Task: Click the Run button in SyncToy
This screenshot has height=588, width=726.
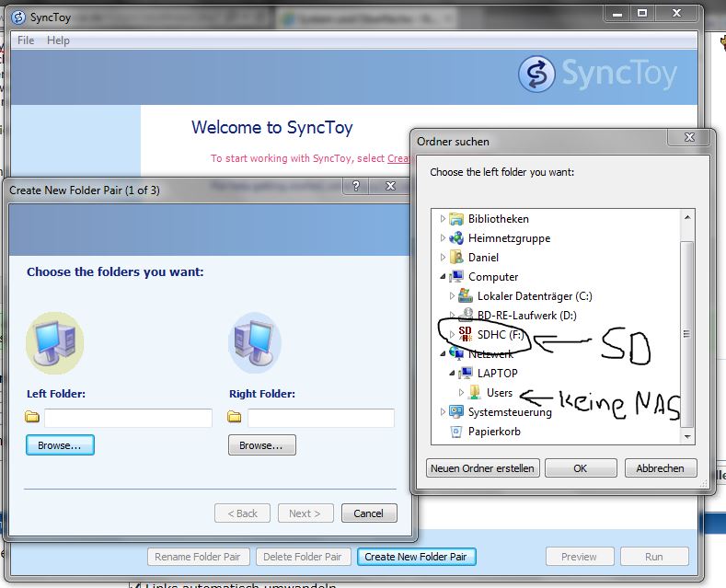Action: [x=654, y=557]
